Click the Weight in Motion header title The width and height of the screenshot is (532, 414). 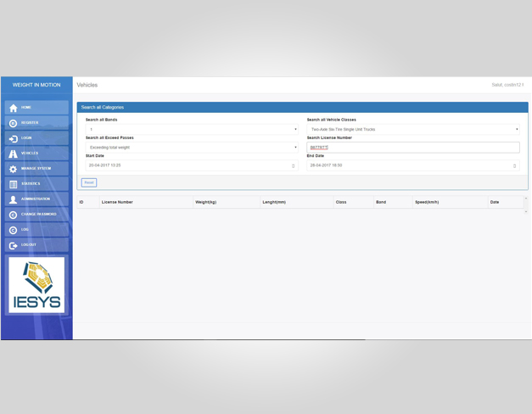coord(36,85)
